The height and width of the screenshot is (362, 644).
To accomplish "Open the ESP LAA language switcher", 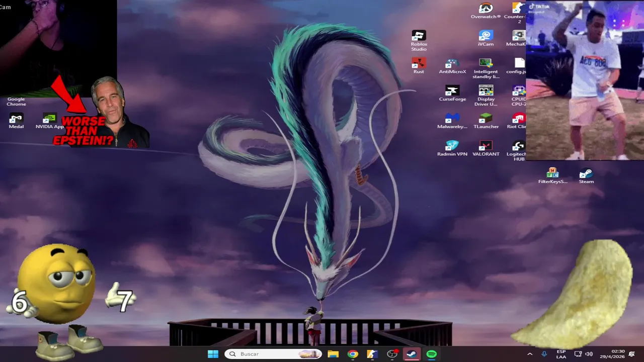I will click(561, 354).
